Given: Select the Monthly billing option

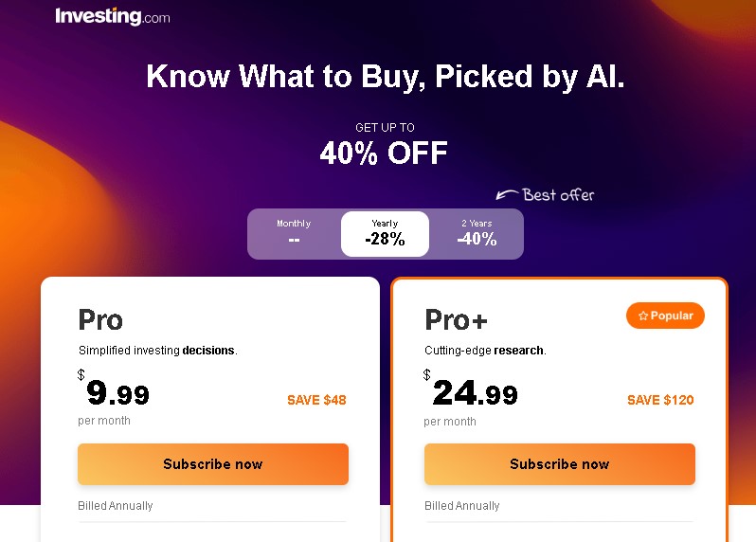Looking at the screenshot, I should tap(294, 234).
